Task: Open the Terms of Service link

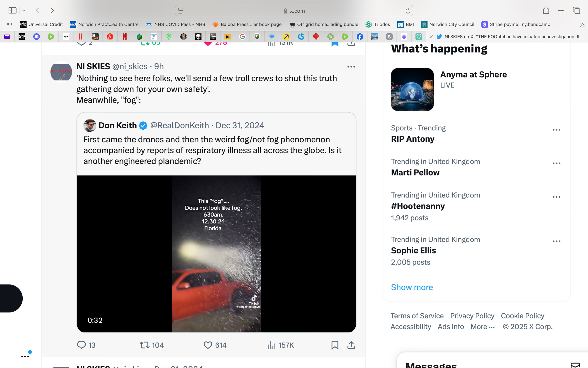Action: (417, 316)
